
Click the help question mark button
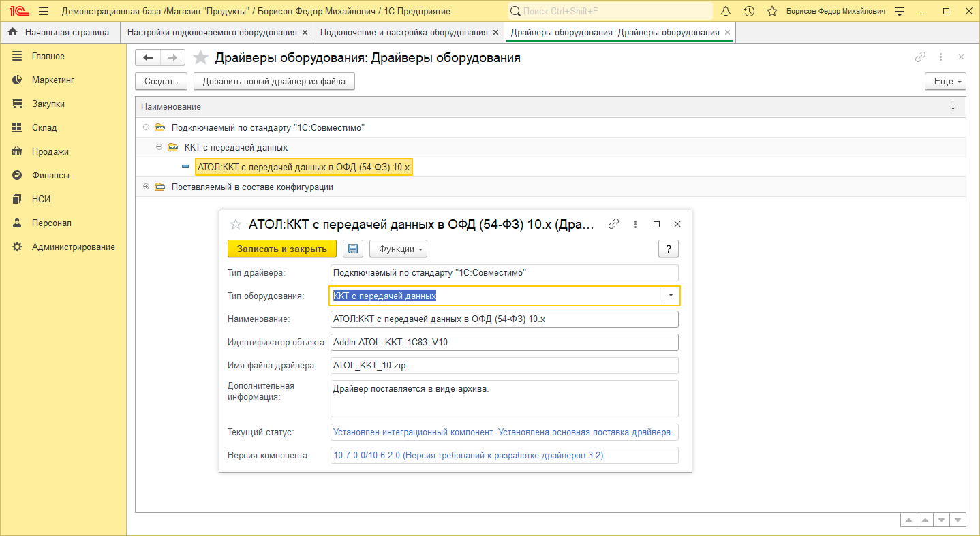pyautogui.click(x=668, y=249)
